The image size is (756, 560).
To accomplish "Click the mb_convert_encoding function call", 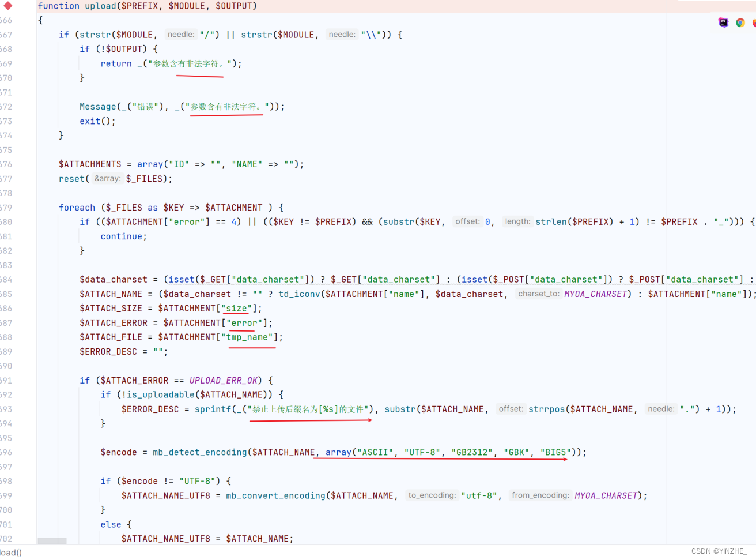I will pos(276,496).
